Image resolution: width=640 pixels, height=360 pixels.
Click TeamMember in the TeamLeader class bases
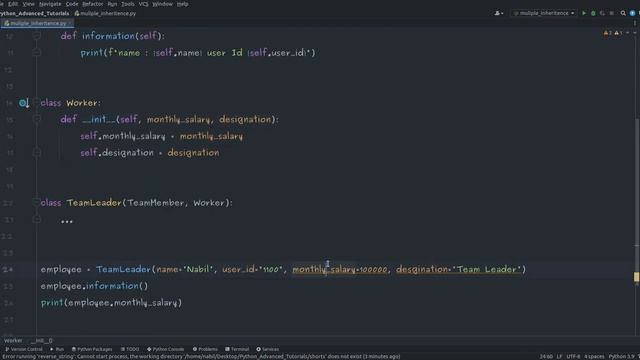(x=156, y=202)
